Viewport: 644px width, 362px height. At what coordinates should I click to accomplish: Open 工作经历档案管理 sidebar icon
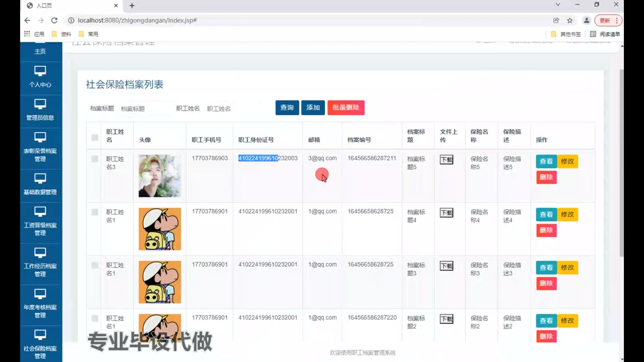(40, 253)
